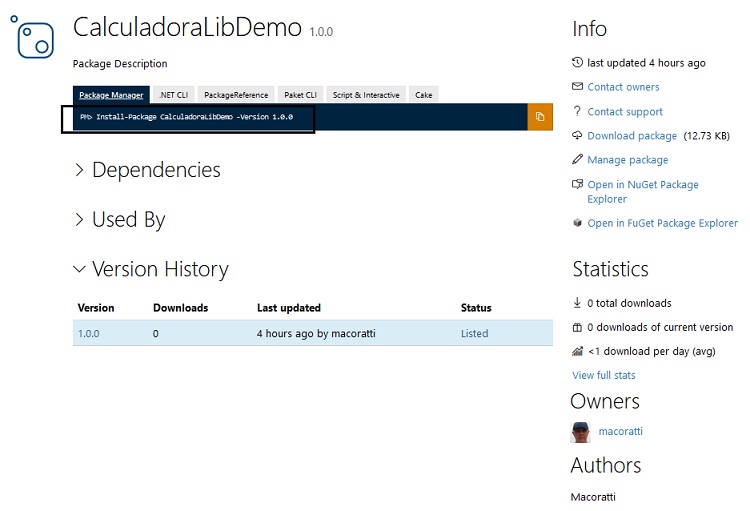
Task: Open the Contact support link
Action: (x=625, y=111)
